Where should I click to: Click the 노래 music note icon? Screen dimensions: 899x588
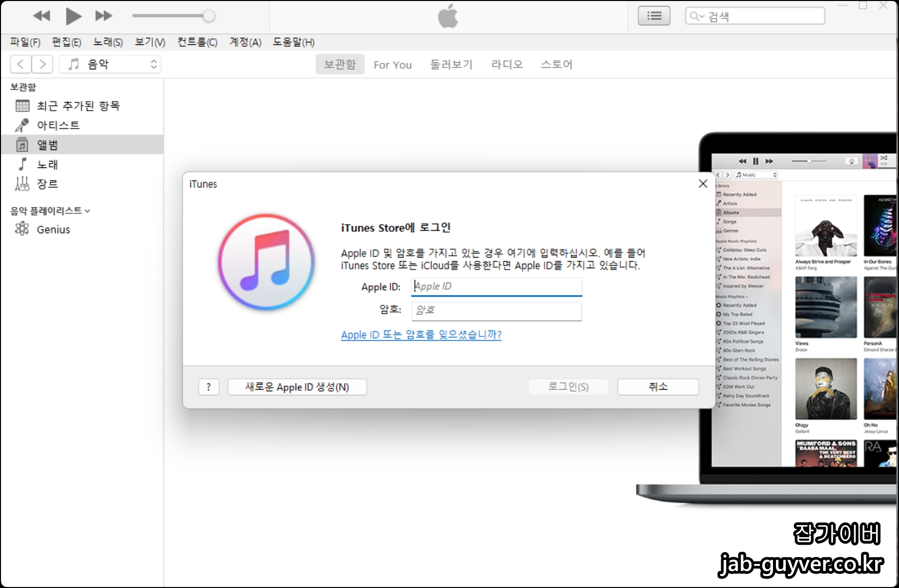point(22,164)
